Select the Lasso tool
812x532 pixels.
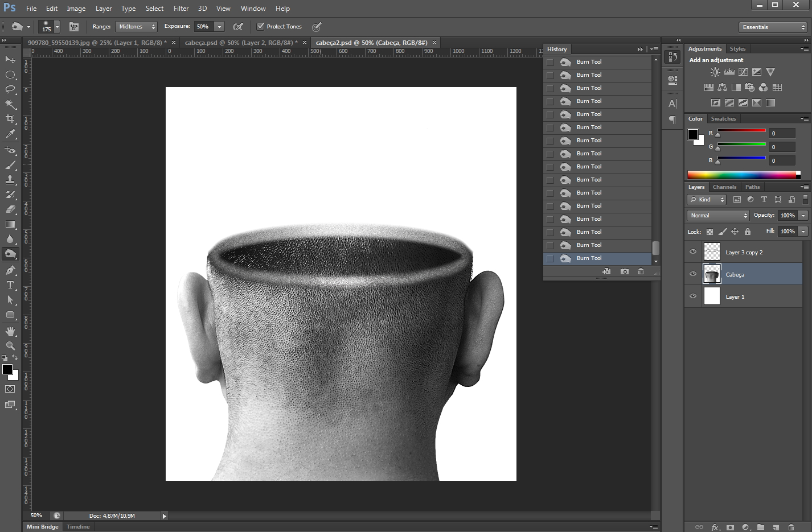pyautogui.click(x=10, y=89)
